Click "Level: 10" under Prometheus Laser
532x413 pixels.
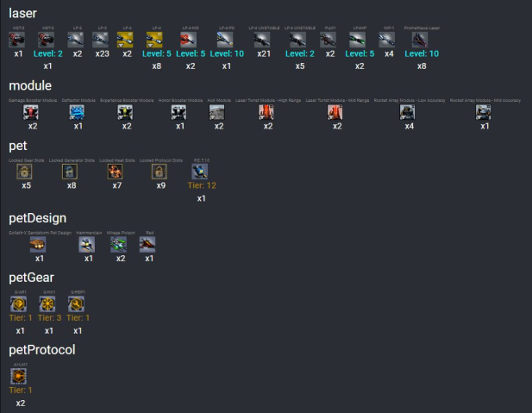point(422,53)
